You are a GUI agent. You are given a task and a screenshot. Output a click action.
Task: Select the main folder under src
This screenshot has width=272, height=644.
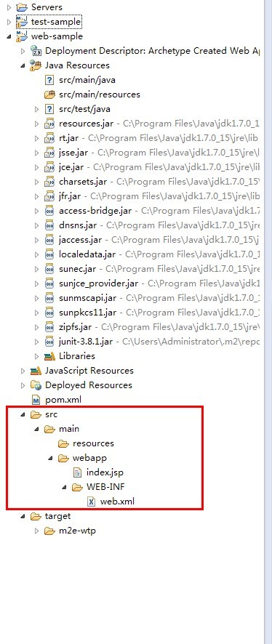(x=69, y=429)
